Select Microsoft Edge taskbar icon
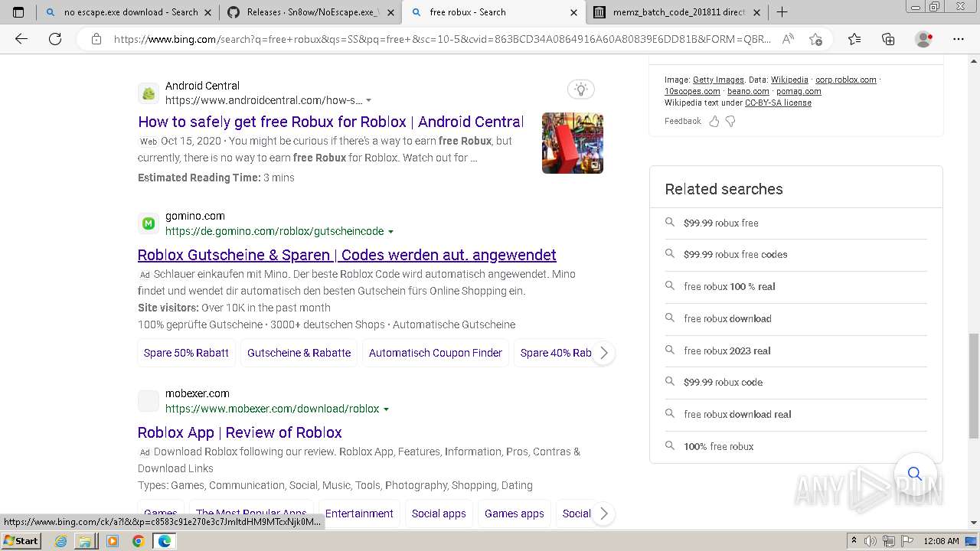Image resolution: width=980 pixels, height=551 pixels. pos(164,541)
